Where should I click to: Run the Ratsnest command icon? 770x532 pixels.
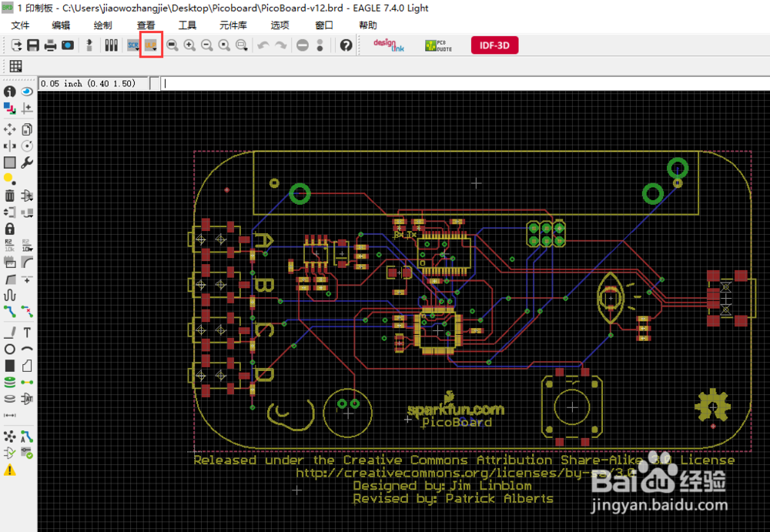pyautogui.click(x=9, y=436)
